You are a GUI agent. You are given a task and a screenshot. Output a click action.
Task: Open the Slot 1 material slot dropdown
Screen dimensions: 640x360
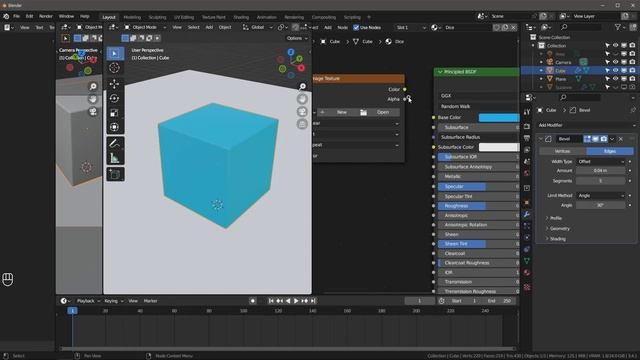click(x=411, y=27)
